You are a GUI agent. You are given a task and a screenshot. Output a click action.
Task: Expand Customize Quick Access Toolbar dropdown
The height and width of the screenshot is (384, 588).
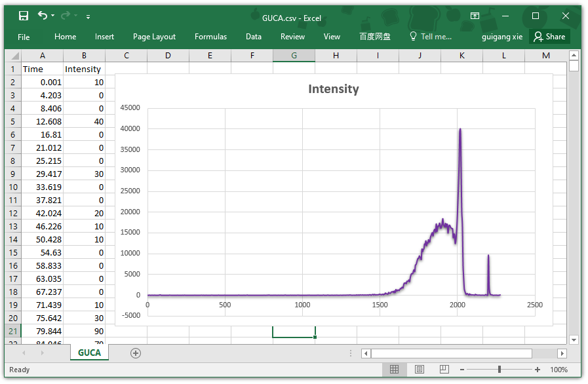click(x=88, y=16)
